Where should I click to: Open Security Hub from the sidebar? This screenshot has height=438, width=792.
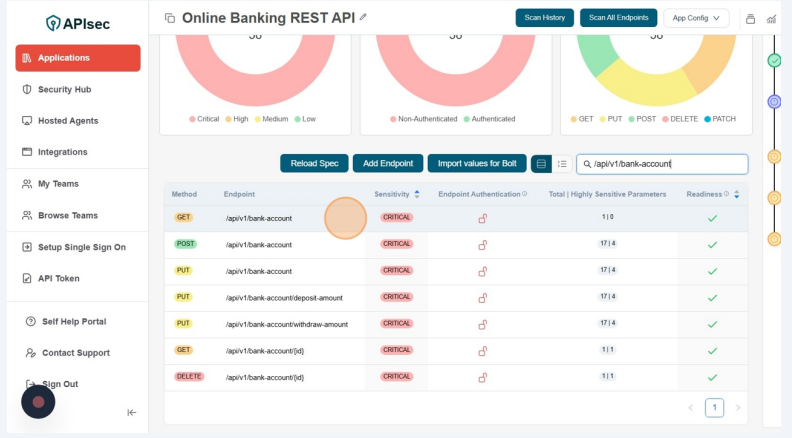tap(64, 89)
